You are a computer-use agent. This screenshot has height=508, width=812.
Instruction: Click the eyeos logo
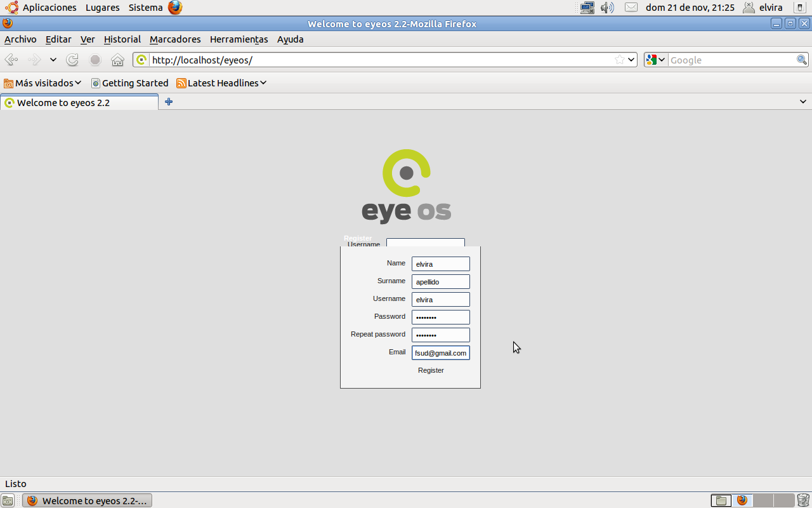click(407, 186)
